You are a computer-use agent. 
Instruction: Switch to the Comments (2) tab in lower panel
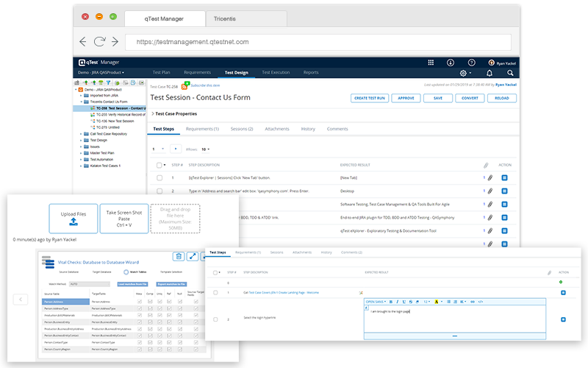352,252
